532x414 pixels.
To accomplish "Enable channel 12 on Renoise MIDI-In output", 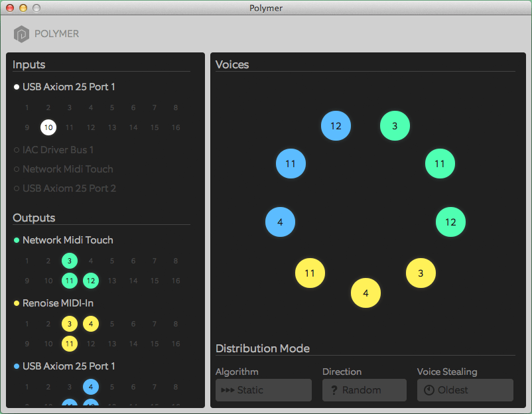I will pos(91,344).
